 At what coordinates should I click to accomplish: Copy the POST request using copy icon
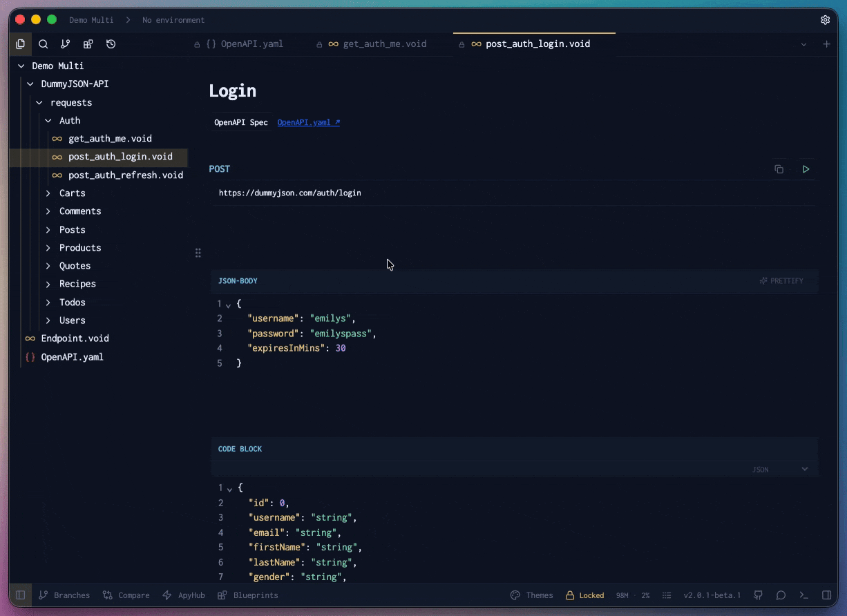(x=779, y=169)
